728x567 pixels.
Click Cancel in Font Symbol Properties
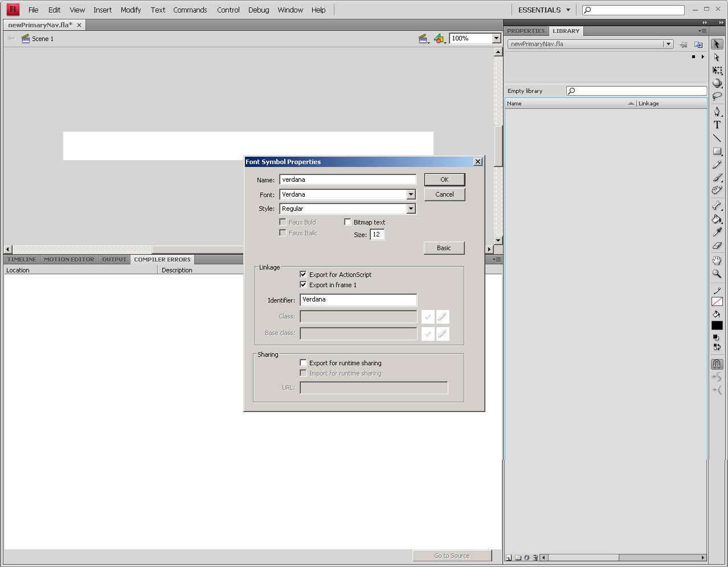click(x=444, y=194)
